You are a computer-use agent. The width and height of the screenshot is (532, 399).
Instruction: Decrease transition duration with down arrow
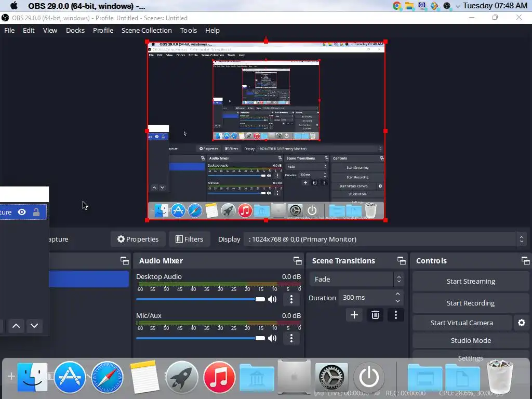pos(397,301)
